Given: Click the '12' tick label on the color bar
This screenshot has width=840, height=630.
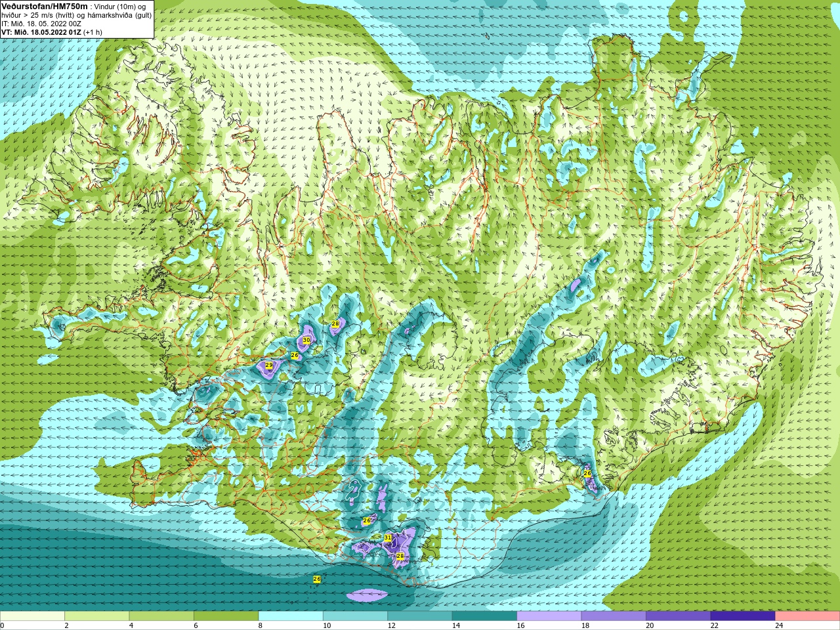Looking at the screenshot, I should [x=391, y=625].
